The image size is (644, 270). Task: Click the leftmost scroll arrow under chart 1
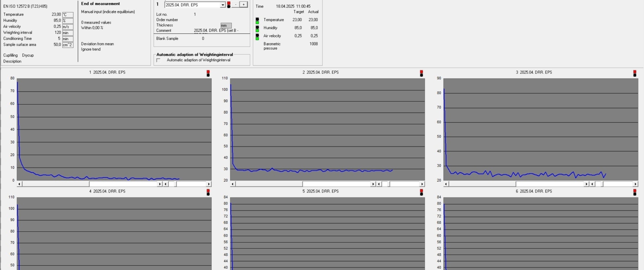[19, 184]
